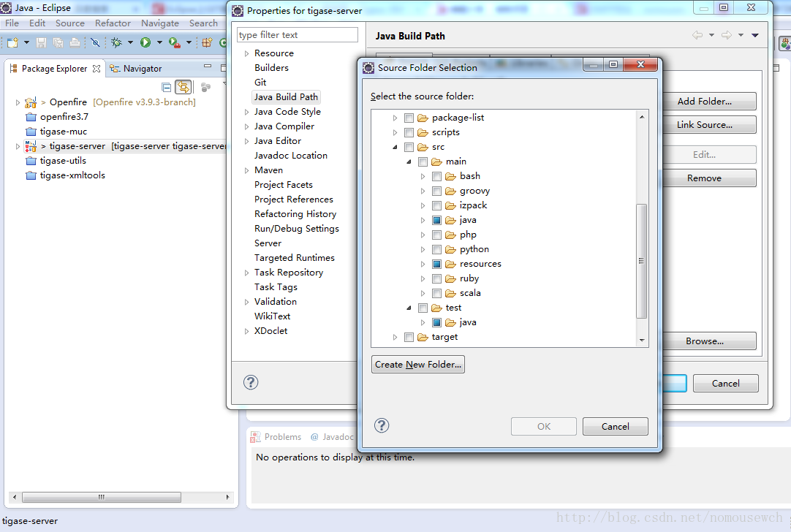This screenshot has width=791, height=532.
Task: Collapse the test folder node
Action: [409, 308]
